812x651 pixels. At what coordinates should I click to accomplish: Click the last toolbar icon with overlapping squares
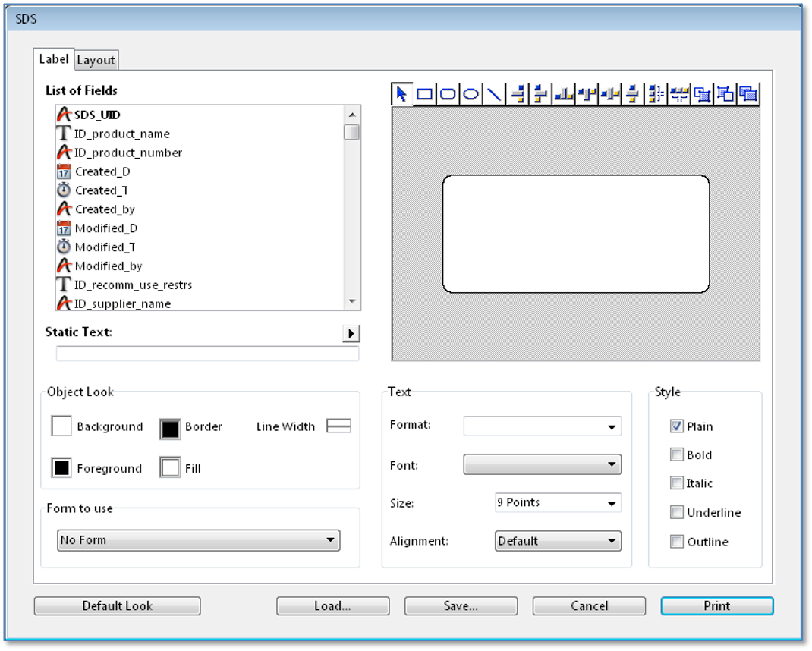click(x=748, y=94)
